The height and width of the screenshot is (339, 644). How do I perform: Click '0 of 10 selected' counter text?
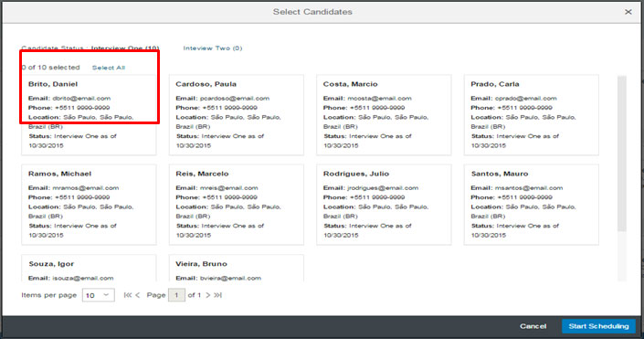[50, 68]
